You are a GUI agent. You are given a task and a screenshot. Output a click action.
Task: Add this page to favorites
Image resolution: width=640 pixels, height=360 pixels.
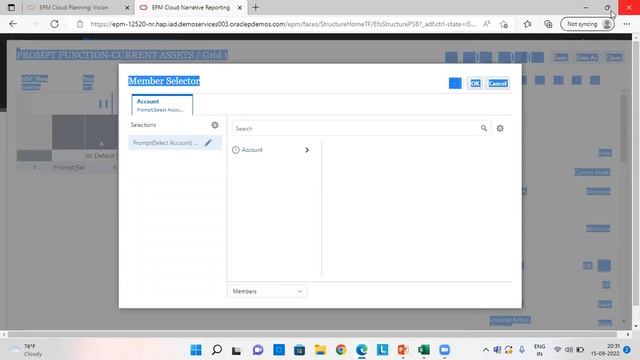coord(504,24)
